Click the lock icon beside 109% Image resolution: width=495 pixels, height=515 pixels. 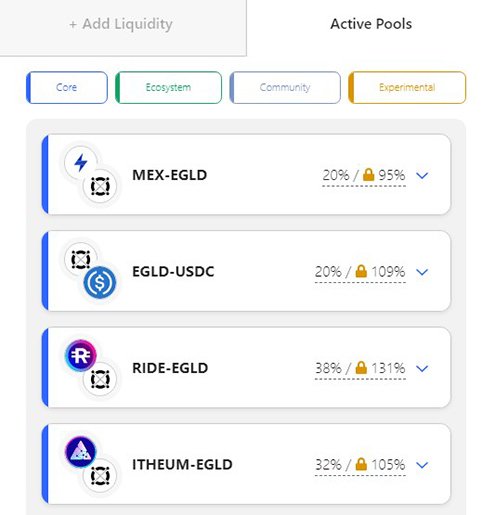pos(361,271)
